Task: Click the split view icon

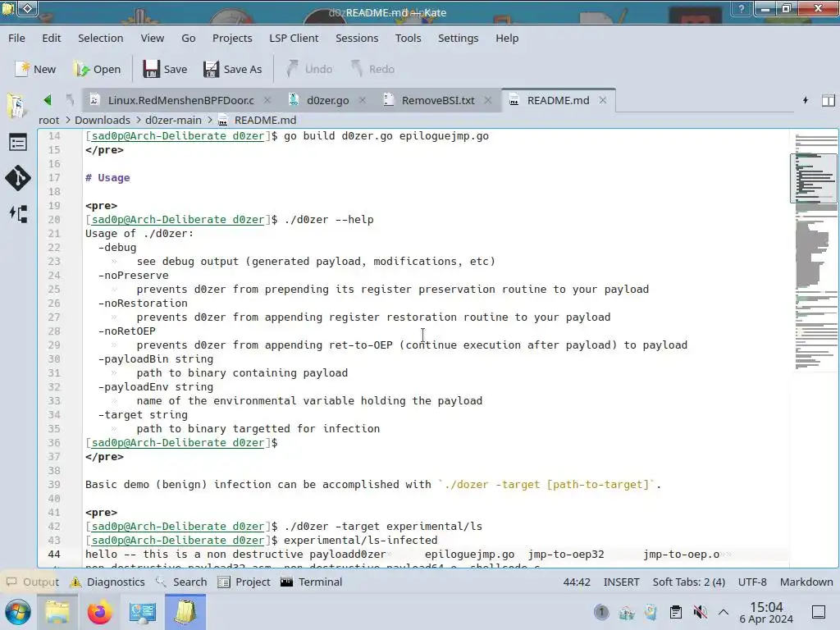Action: click(829, 100)
